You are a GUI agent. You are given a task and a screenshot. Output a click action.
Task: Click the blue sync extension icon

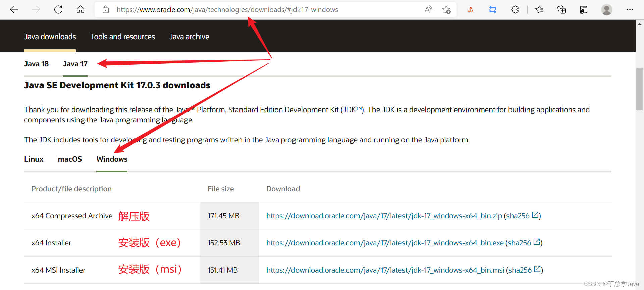click(493, 10)
